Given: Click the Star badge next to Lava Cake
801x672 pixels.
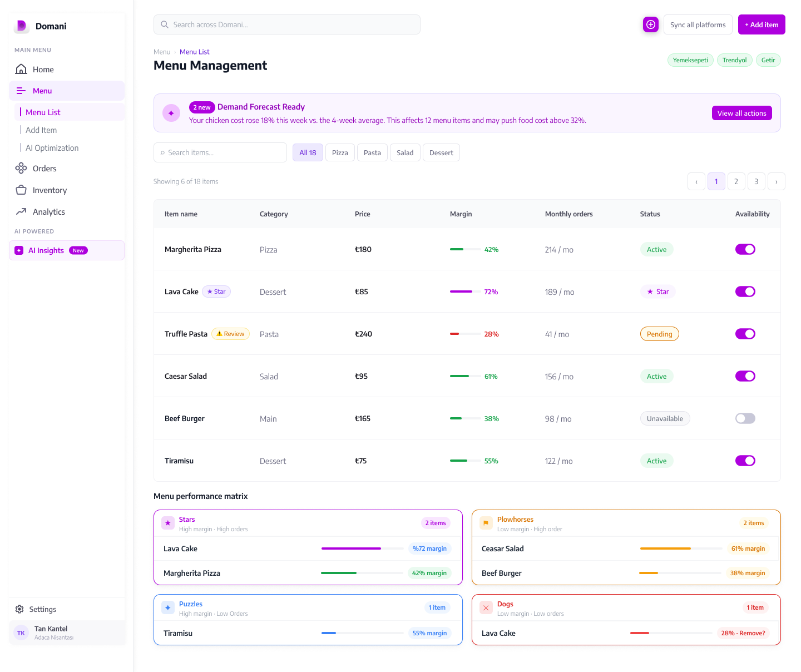Looking at the screenshot, I should (216, 291).
